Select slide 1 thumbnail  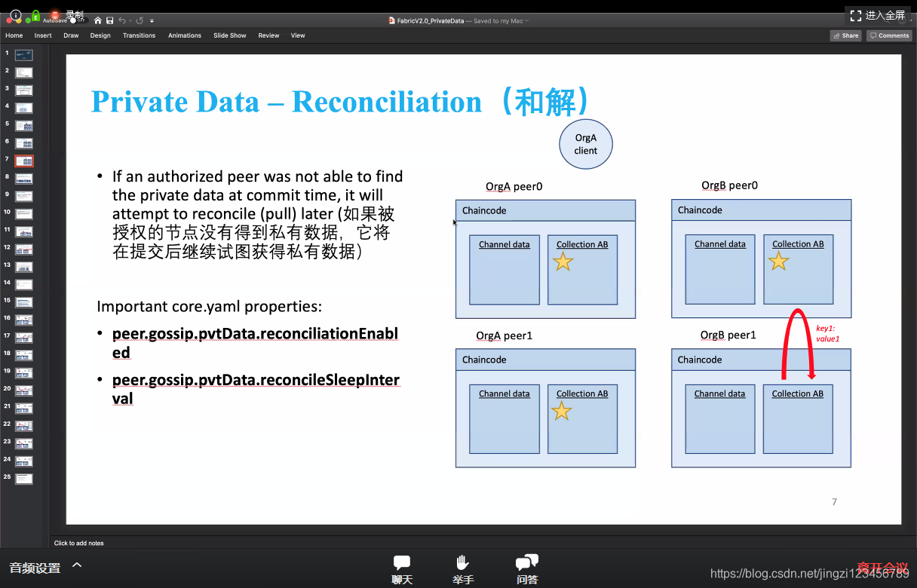tap(24, 55)
